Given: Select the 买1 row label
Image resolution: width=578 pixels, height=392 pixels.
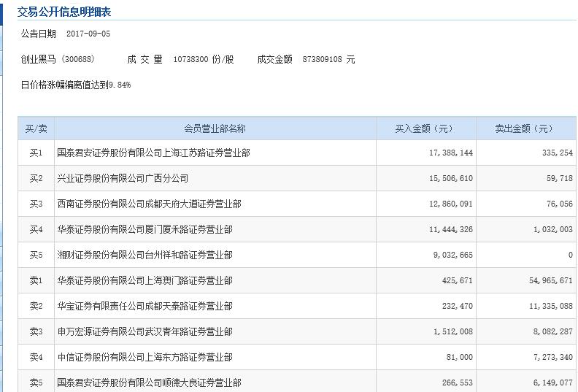Looking at the screenshot, I should click(x=36, y=153).
